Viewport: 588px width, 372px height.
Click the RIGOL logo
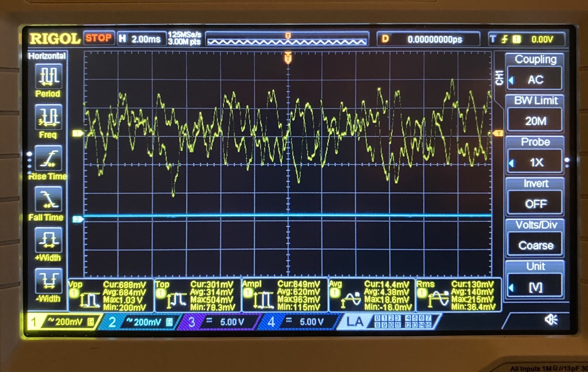[54, 38]
